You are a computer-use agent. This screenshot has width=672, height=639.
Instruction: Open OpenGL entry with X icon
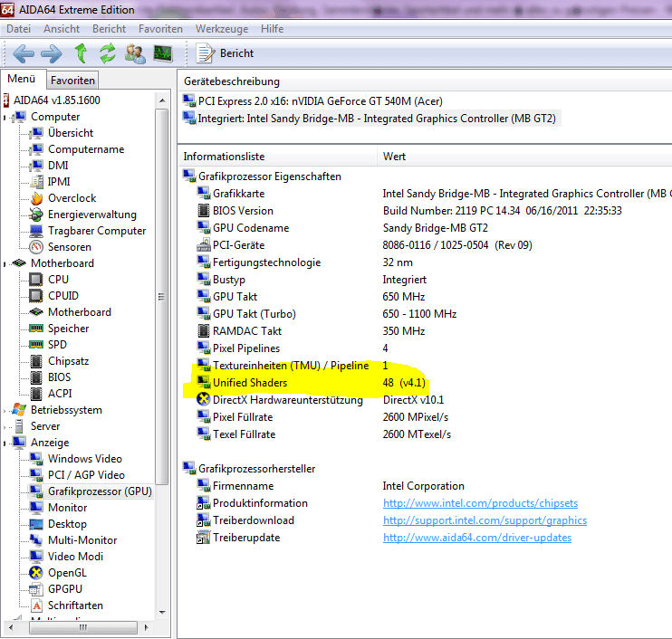coord(67,573)
